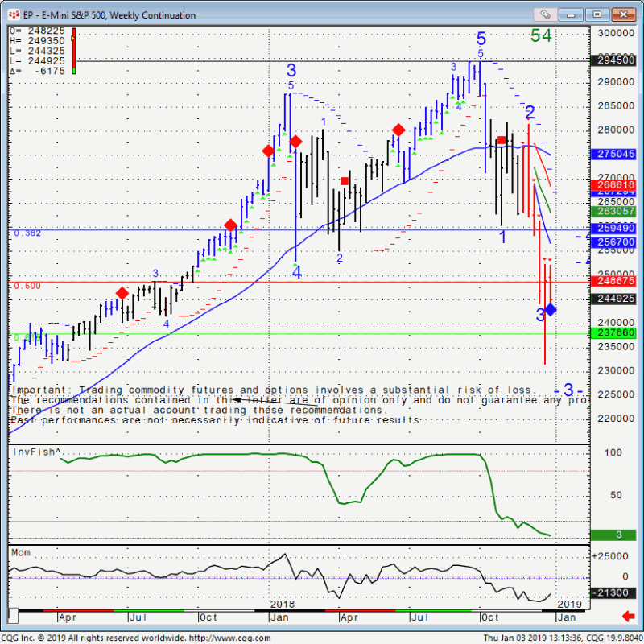Click the Mom indicator label
Screen dimensions: 644x644
tap(22, 554)
